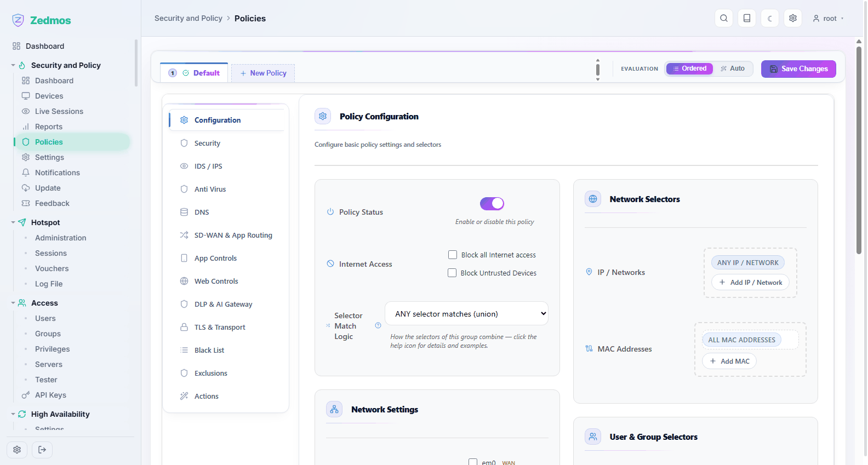868x465 pixels.
Task: Open Privileges under Access
Action: point(53,349)
